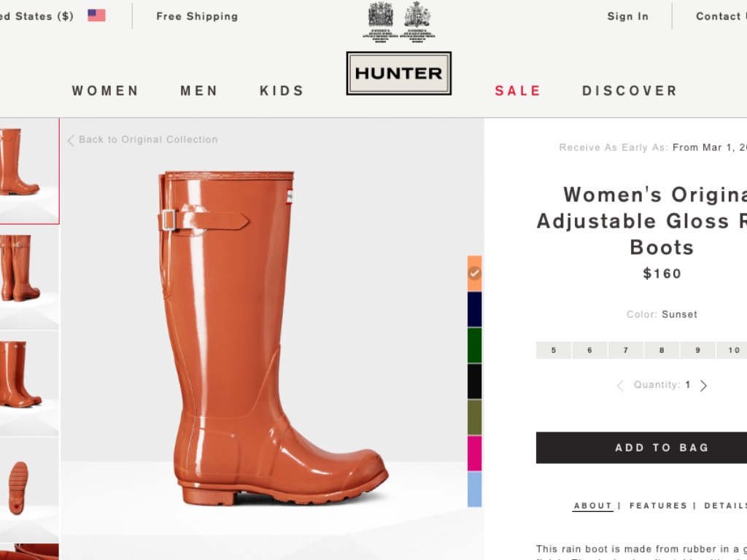Click the back arrow beside Original Collection
Screen dimensions: 747x560
[71, 140]
